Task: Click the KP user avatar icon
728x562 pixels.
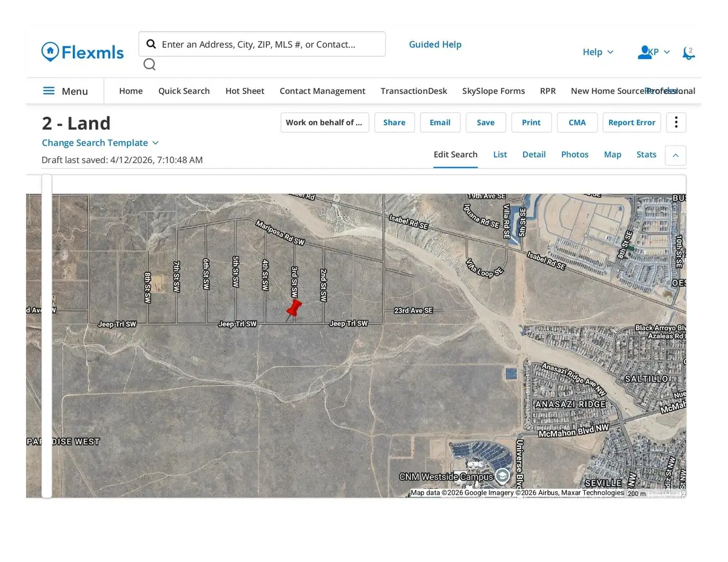Action: click(643, 52)
